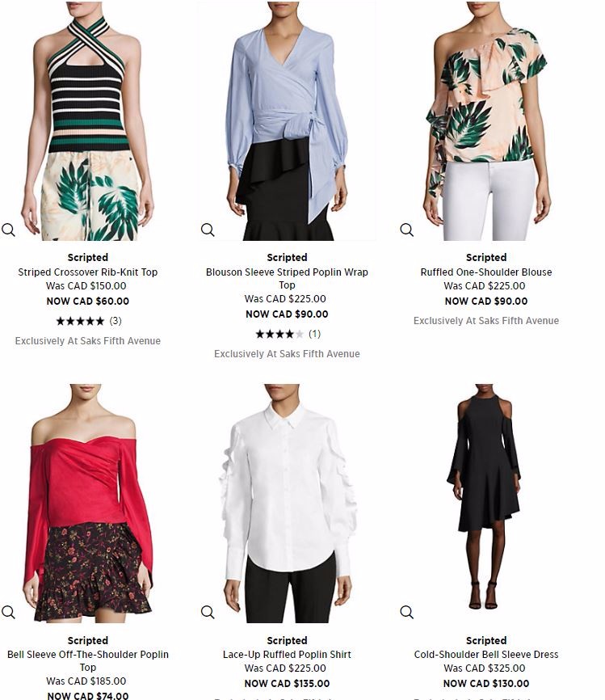The width and height of the screenshot is (605, 700).
Task: Open Ruffled One-Shoulder Blouse product link
Action: (486, 272)
